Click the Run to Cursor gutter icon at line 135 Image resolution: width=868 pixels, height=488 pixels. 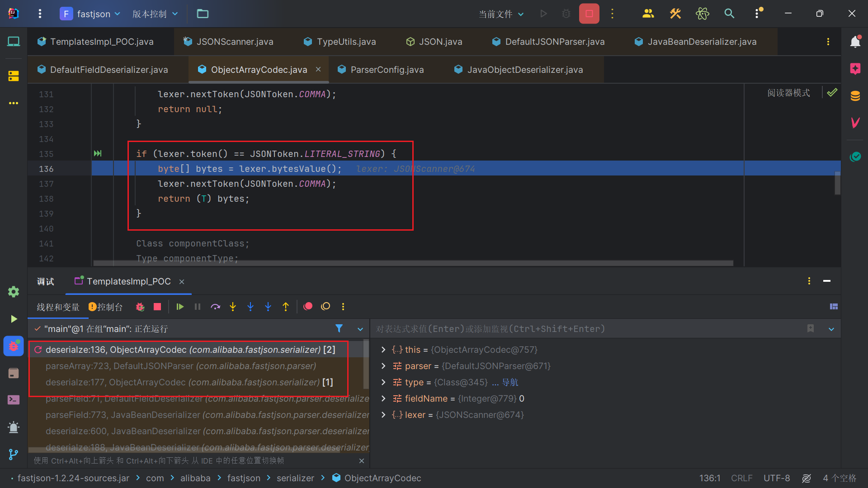98,154
